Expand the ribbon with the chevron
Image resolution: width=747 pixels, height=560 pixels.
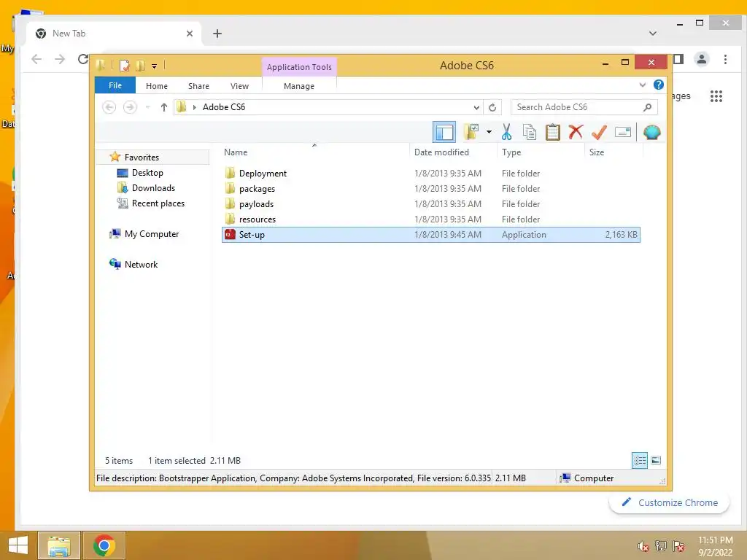pos(642,85)
